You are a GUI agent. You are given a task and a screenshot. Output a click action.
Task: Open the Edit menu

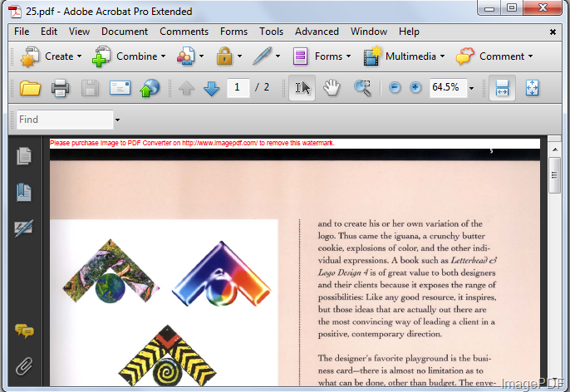(49, 32)
